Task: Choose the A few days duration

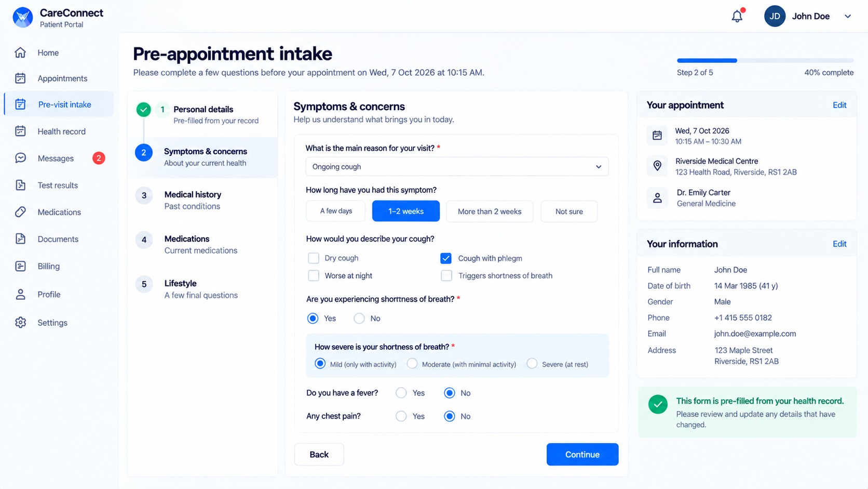Action: pyautogui.click(x=336, y=211)
